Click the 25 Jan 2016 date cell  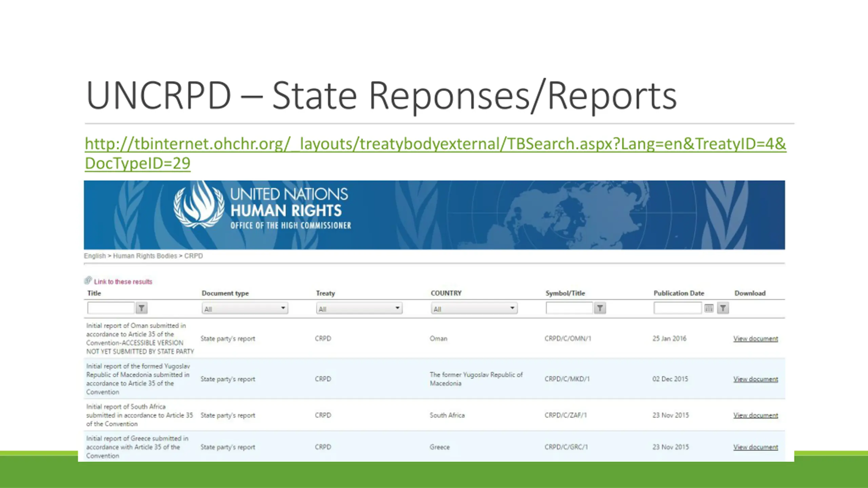point(669,339)
